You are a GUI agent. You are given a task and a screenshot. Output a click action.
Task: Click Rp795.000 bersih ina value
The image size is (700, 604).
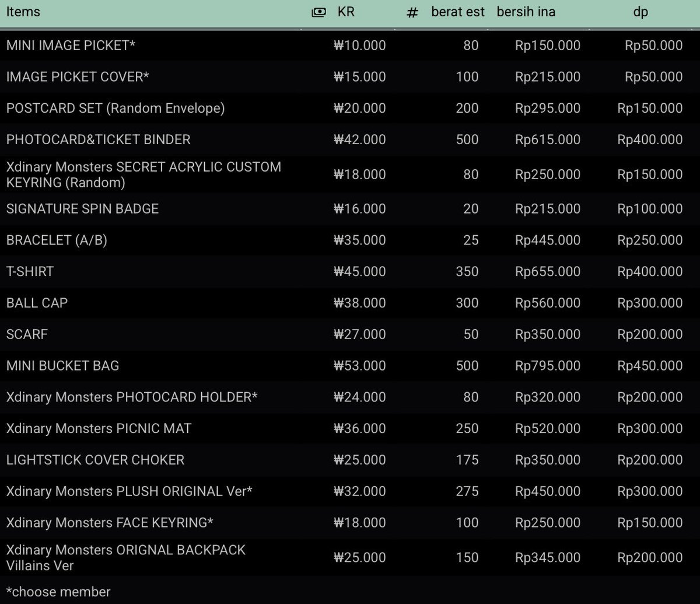(548, 366)
